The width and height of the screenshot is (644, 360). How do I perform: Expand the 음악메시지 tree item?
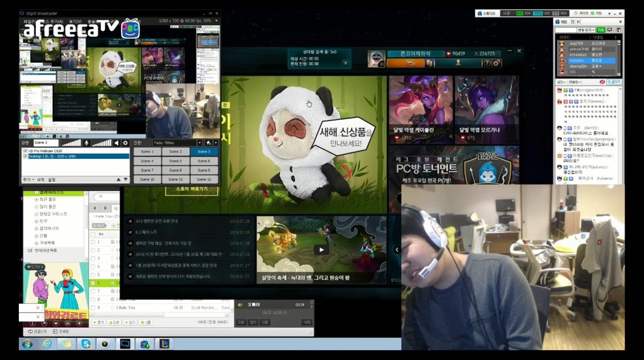click(x=36, y=228)
